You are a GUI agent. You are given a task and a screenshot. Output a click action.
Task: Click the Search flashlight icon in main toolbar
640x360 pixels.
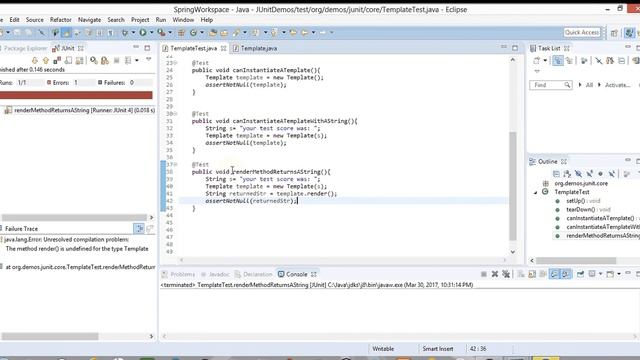click(x=236, y=32)
